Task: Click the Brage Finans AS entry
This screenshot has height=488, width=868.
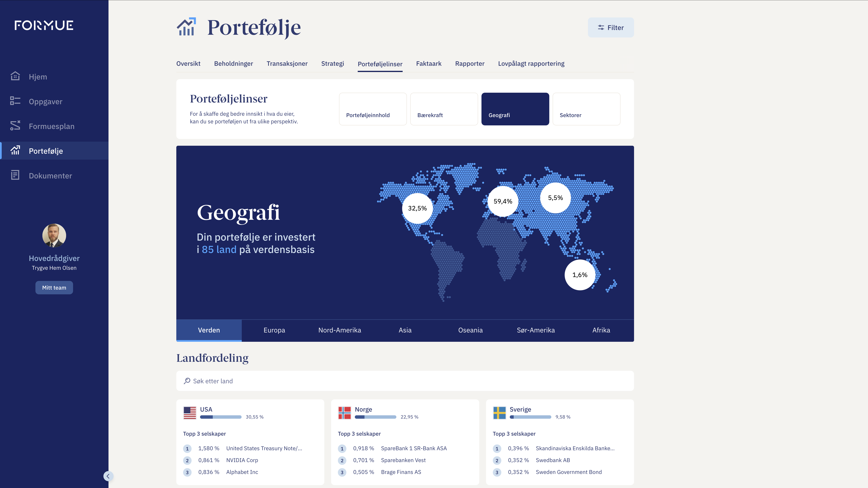Action: [401, 472]
